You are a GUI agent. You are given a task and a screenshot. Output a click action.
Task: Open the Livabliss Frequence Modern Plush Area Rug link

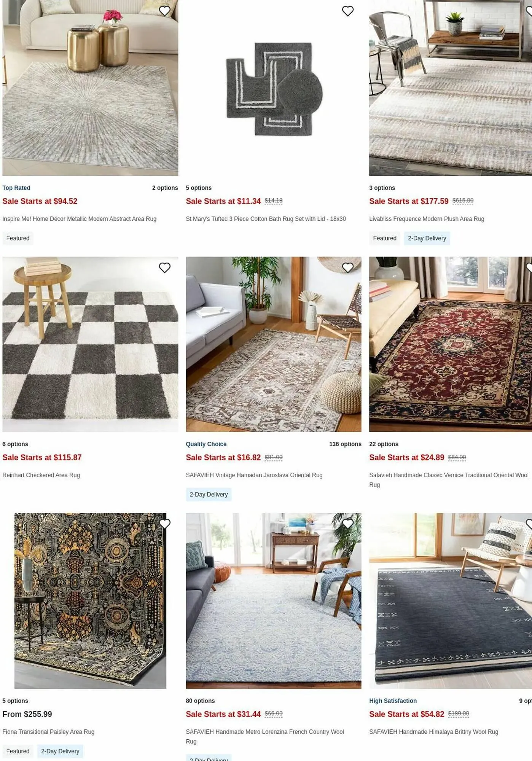(427, 219)
